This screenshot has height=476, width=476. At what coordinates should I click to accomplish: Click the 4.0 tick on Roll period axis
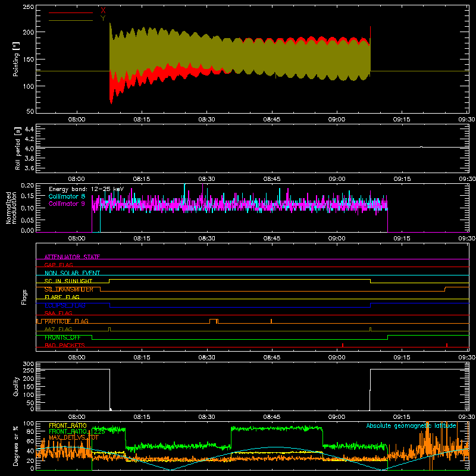[29, 149]
